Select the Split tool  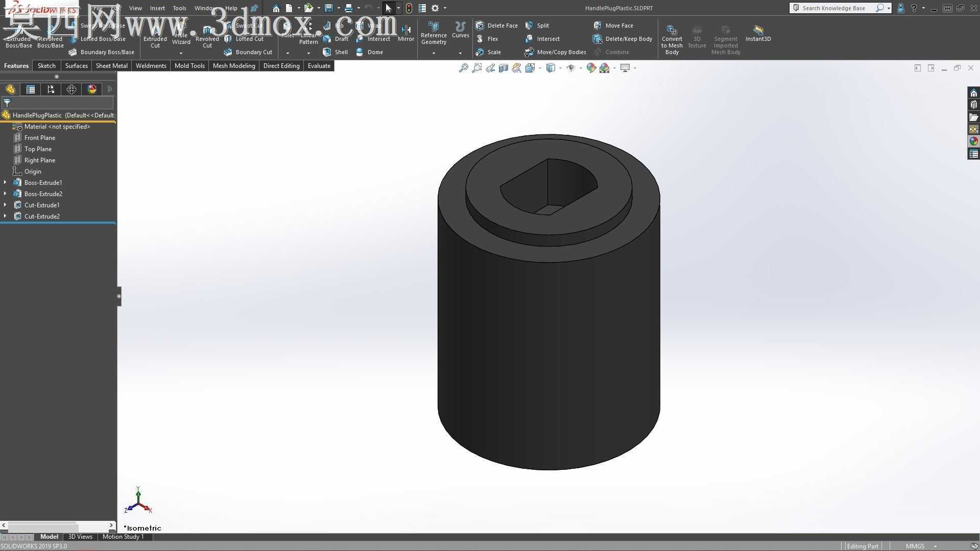tap(537, 26)
